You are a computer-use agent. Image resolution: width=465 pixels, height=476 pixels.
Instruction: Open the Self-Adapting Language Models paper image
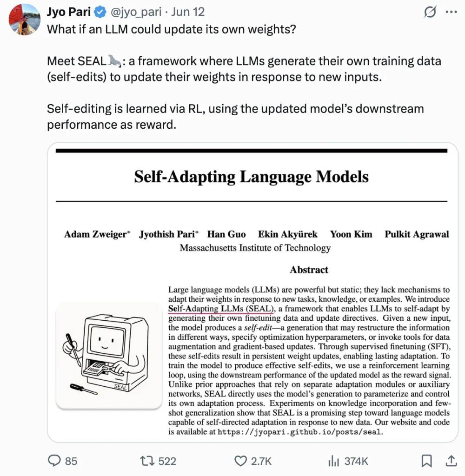tap(252, 292)
